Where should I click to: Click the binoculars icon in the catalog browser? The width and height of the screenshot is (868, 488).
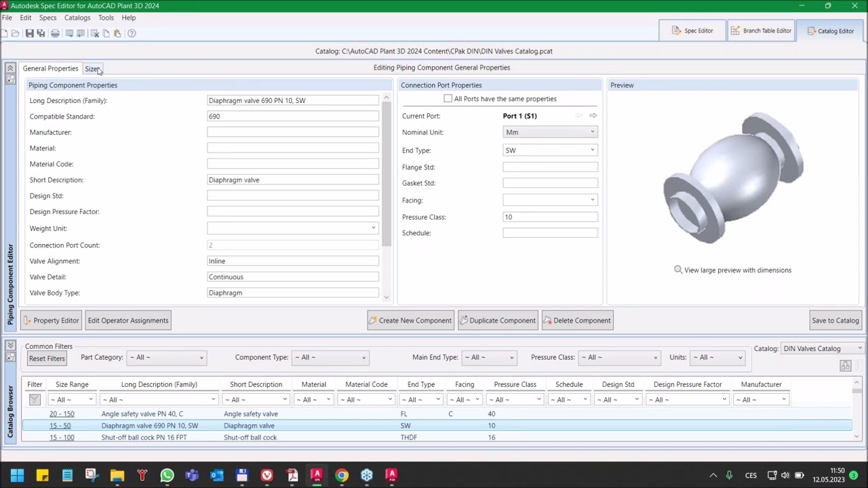(845, 366)
